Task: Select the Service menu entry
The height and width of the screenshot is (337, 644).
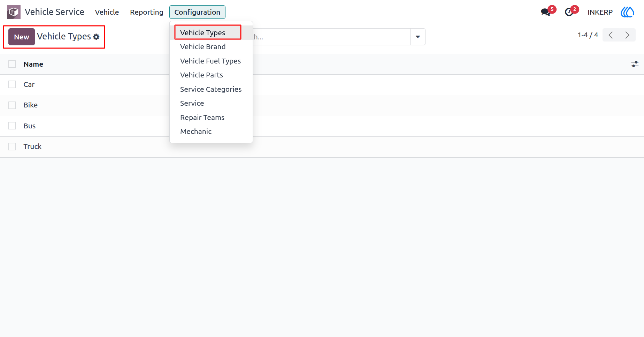Action: coord(211,103)
